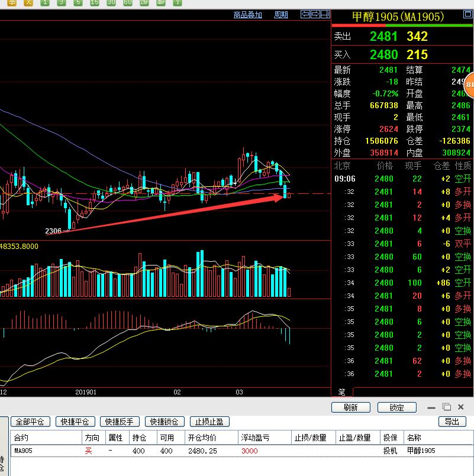
Task: Open the 商品叠加 overlay link
Action: coord(247,15)
